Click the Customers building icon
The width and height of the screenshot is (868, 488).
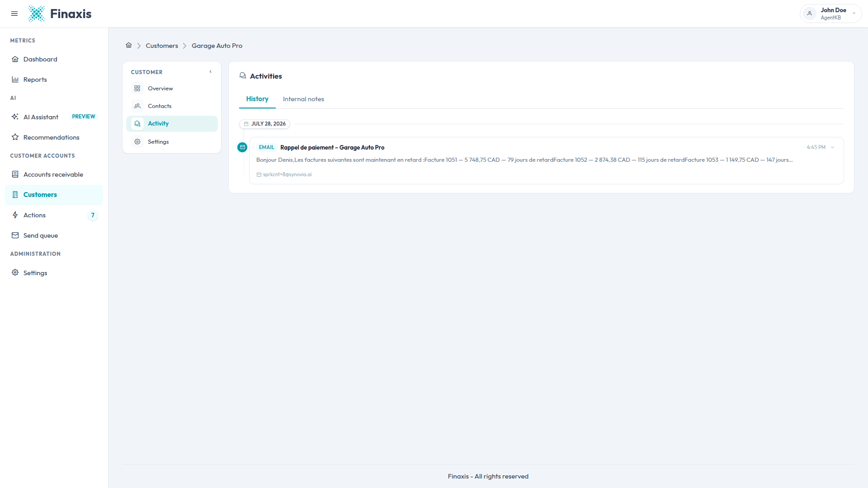[x=15, y=195]
